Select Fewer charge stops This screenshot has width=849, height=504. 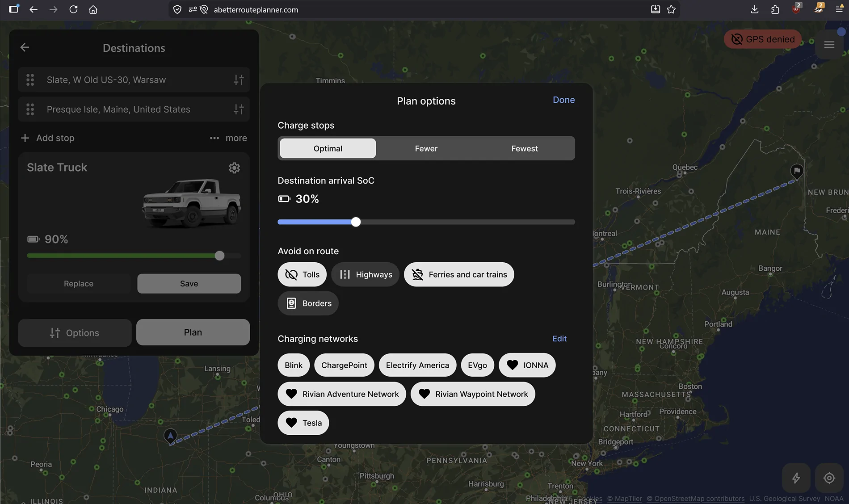click(x=426, y=148)
